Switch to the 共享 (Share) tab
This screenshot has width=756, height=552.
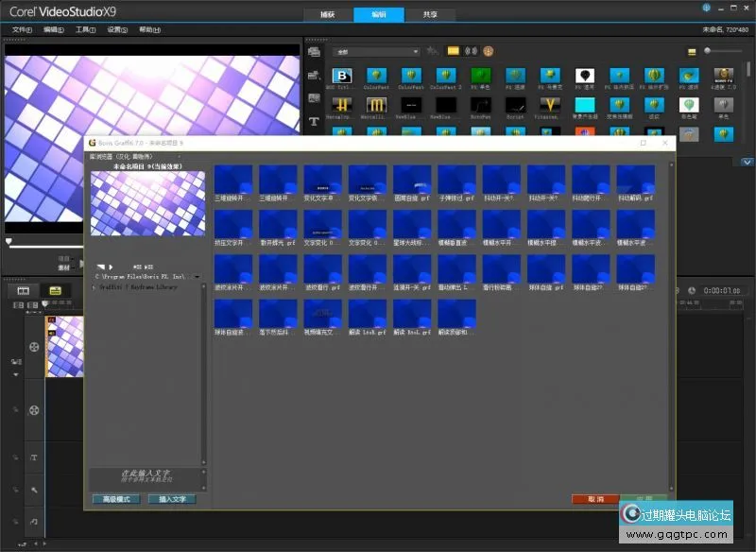pos(430,14)
